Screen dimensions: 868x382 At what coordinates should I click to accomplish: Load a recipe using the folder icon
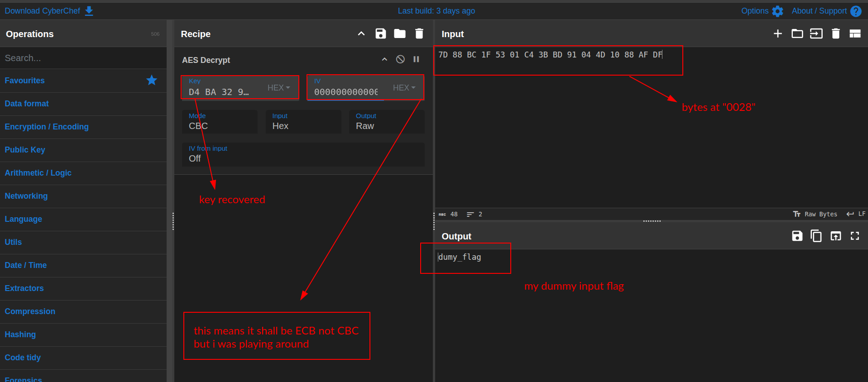click(400, 33)
